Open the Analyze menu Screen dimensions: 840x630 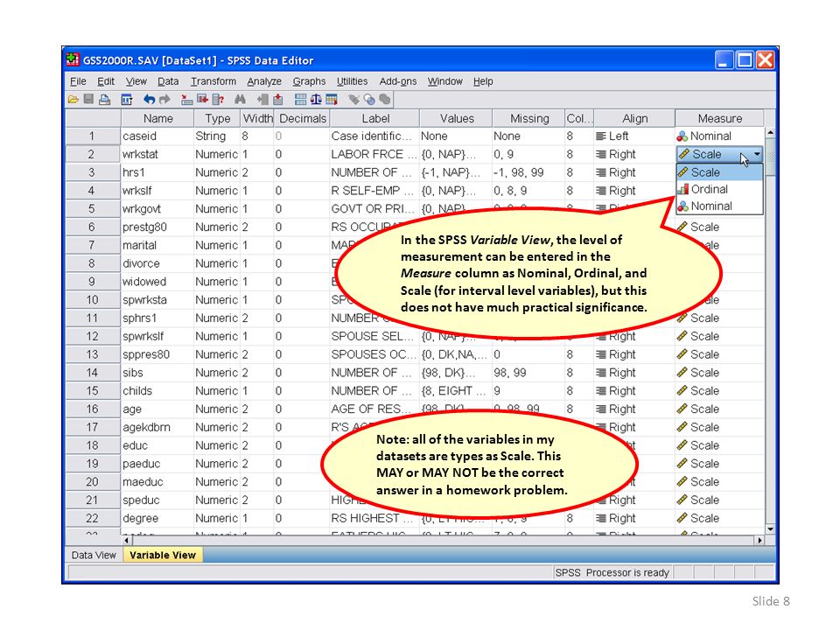pyautogui.click(x=264, y=81)
